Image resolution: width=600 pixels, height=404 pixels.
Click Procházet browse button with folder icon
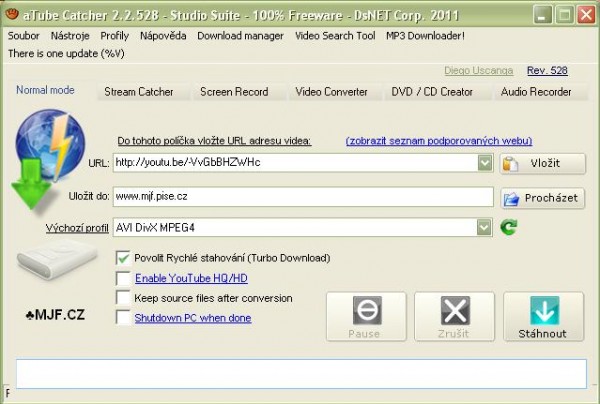click(x=543, y=198)
